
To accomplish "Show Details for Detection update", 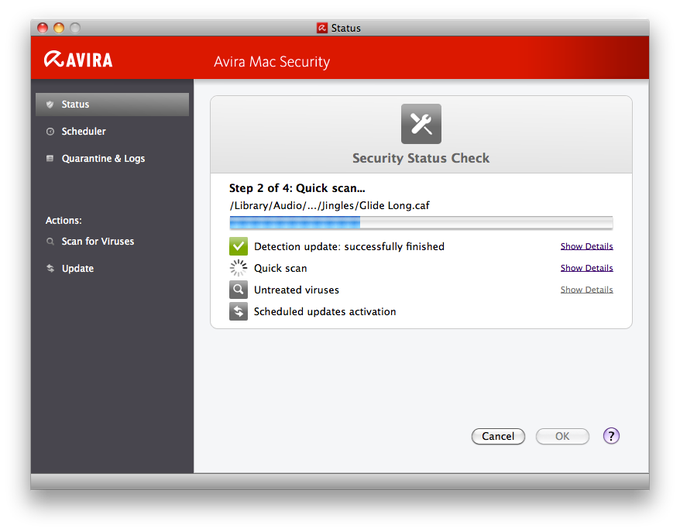I will coord(586,246).
